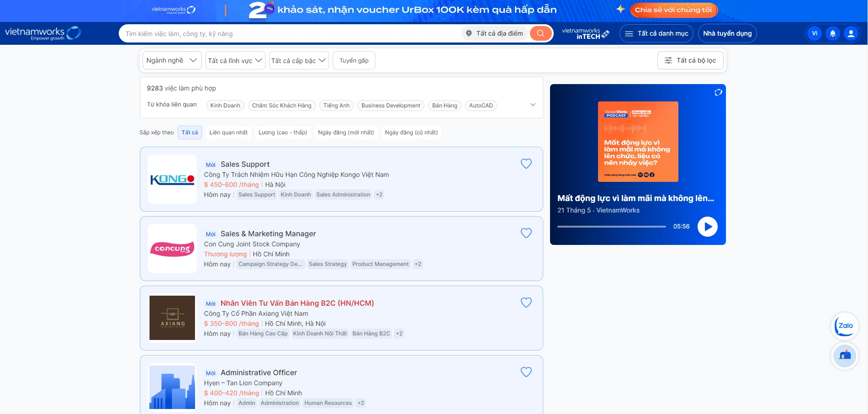Open the user profile avatar icon
The image size is (868, 414).
[851, 33]
